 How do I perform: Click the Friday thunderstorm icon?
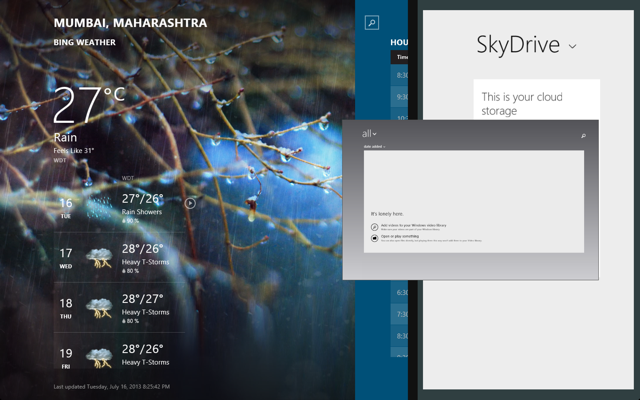coord(99,358)
